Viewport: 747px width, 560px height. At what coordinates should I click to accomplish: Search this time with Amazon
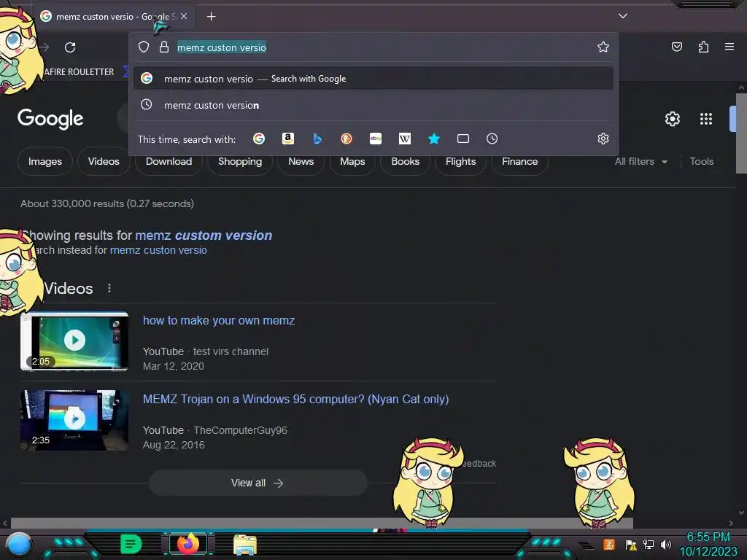tap(287, 139)
